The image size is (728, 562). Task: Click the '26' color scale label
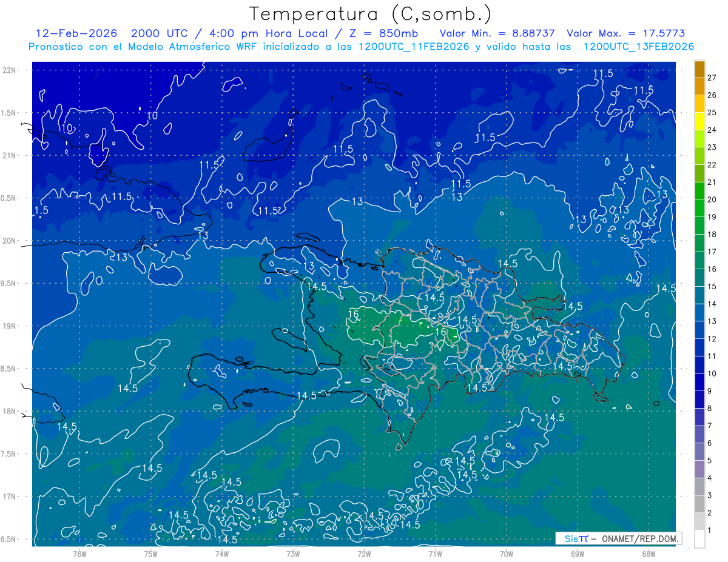pyautogui.click(x=712, y=95)
